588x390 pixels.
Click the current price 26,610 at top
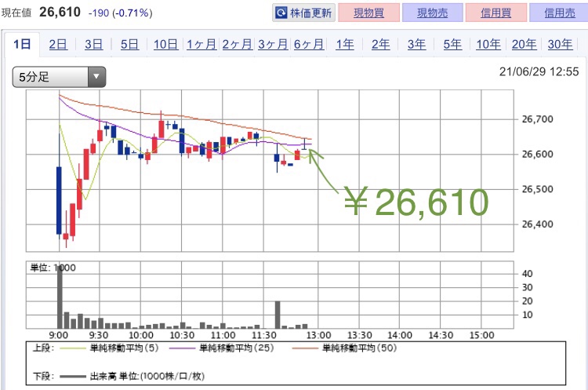[x=60, y=12]
